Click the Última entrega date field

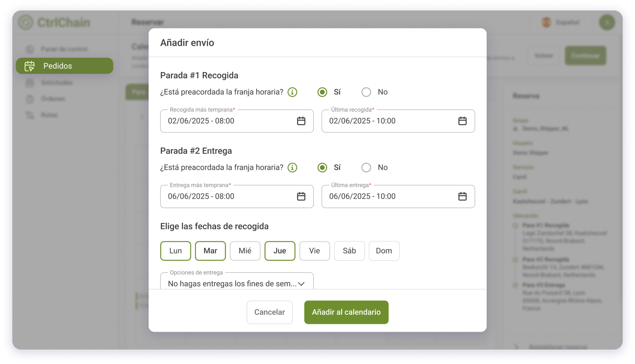[x=398, y=196]
